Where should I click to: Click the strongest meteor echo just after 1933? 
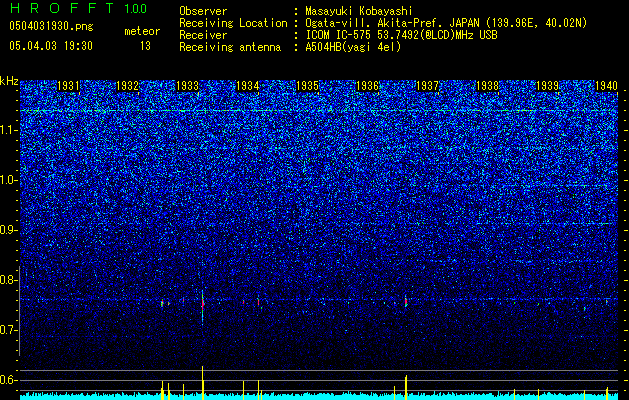pyautogui.click(x=203, y=306)
